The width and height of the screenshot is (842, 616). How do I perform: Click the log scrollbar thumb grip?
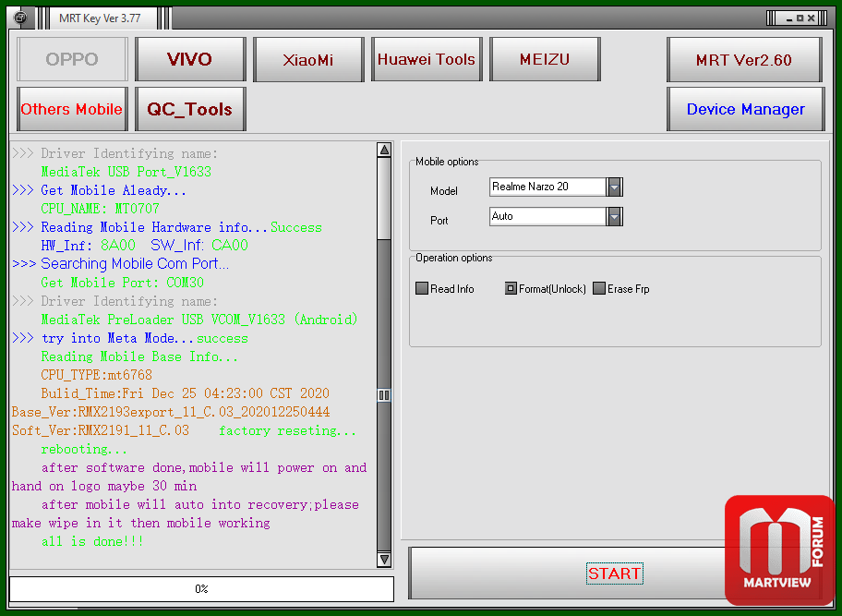[384, 395]
